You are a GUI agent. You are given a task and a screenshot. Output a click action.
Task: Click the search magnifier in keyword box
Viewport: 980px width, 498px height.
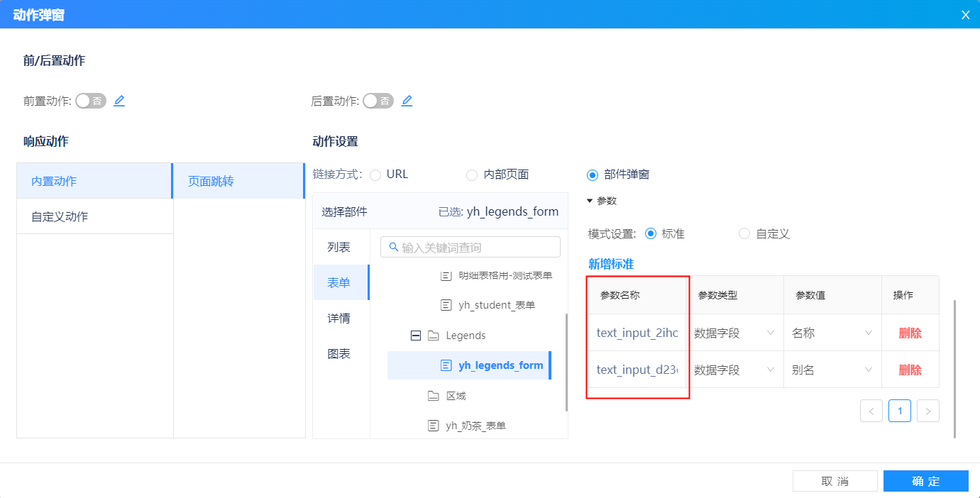[393, 247]
